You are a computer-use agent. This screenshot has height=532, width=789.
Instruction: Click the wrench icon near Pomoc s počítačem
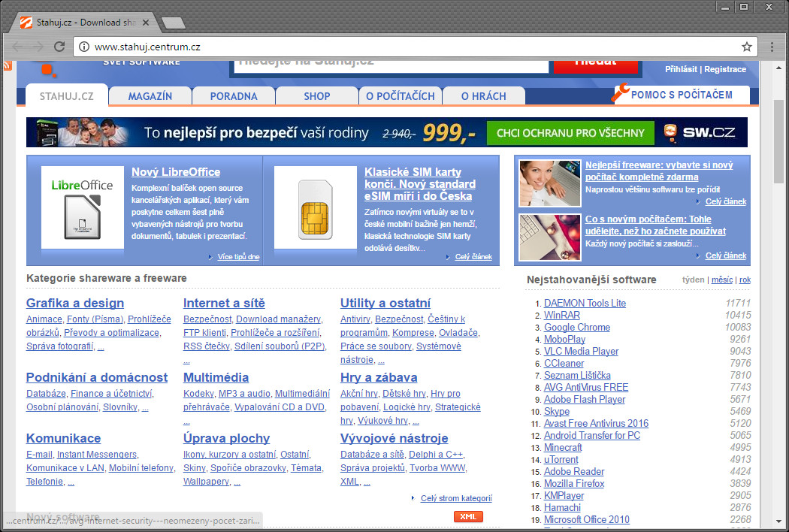click(620, 92)
